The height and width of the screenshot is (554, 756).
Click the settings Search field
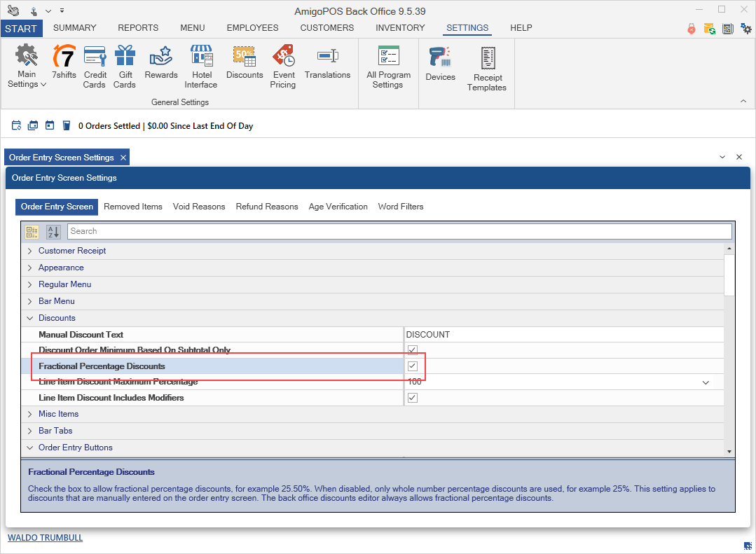(399, 231)
